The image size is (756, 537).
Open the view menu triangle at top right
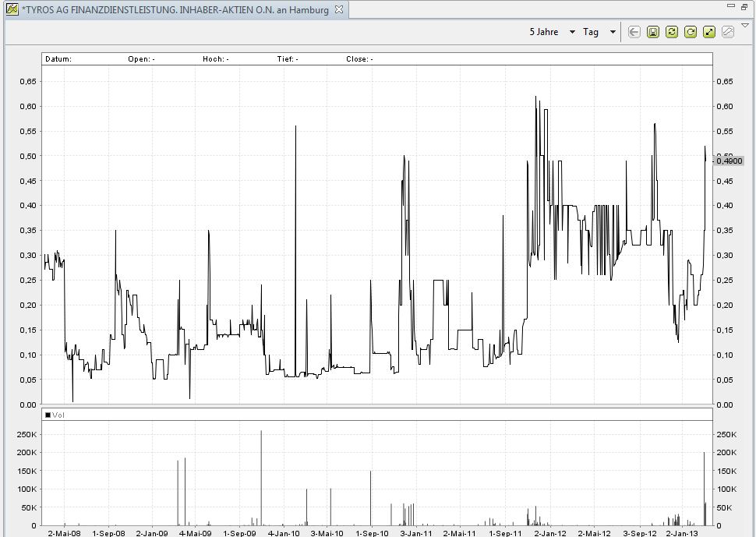745,25
